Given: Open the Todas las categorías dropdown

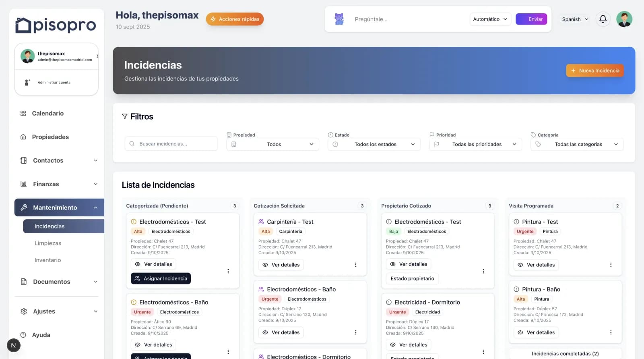Looking at the screenshot, I should point(577,144).
